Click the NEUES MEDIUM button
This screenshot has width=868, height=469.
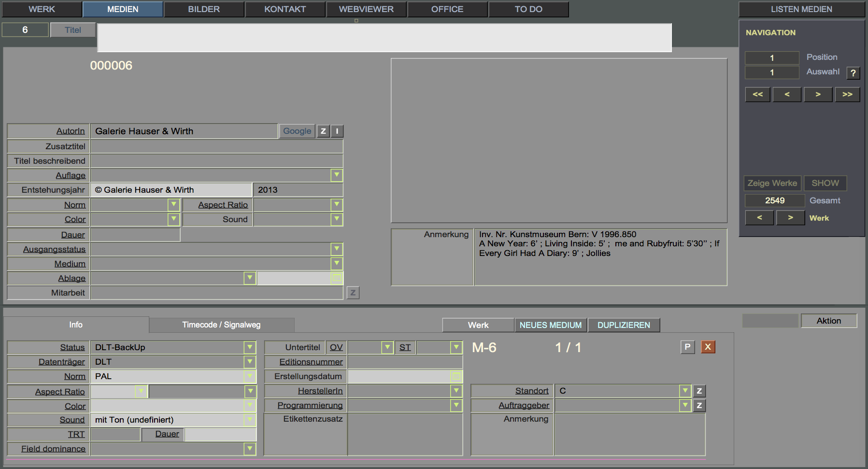pos(550,325)
